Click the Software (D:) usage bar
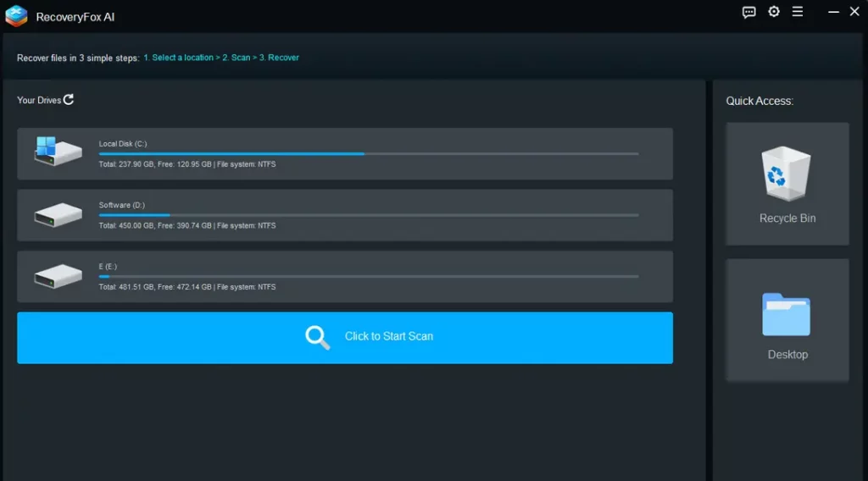This screenshot has width=868, height=481. [x=369, y=215]
